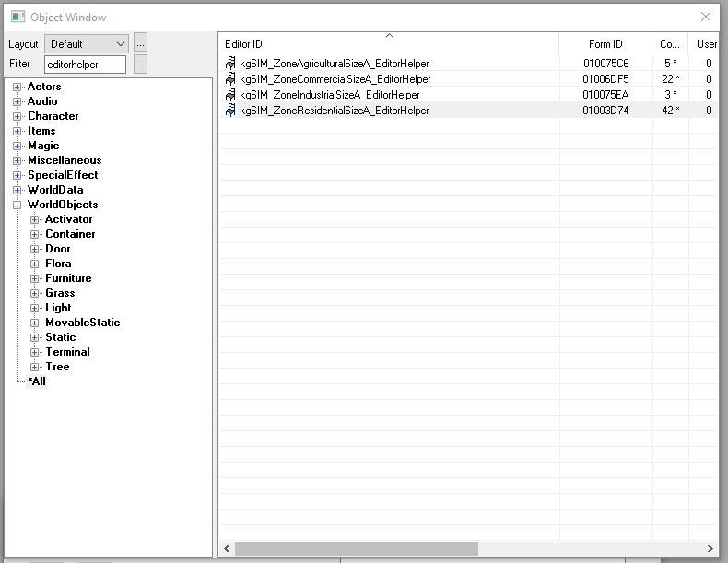Expand the Terminal subcategory
This screenshot has height=563, width=728.
[x=34, y=352]
